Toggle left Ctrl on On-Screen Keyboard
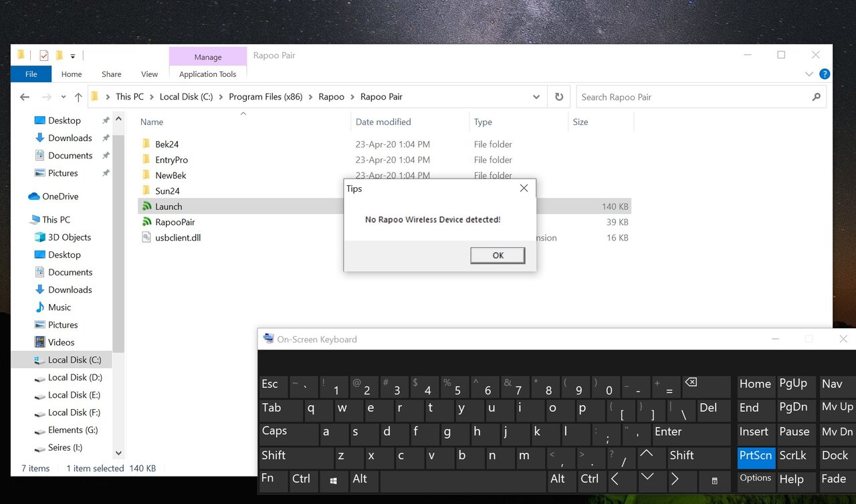The width and height of the screenshot is (856, 504). (x=304, y=481)
